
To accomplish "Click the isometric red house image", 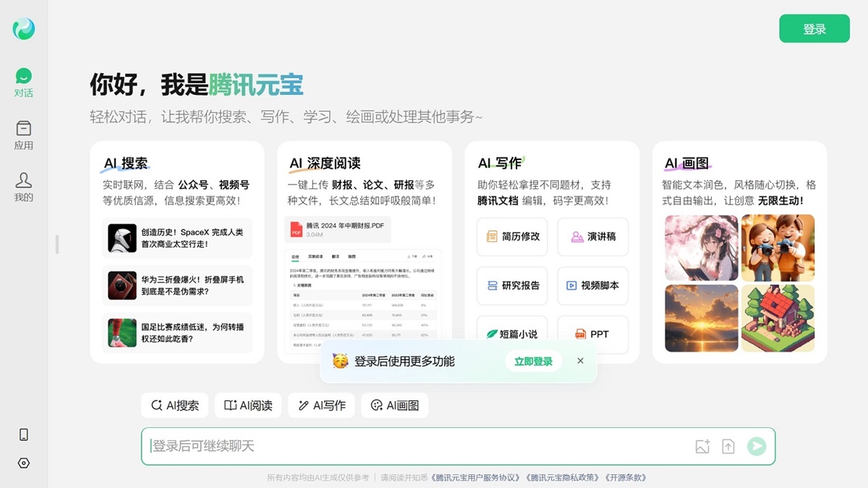I will [x=778, y=318].
